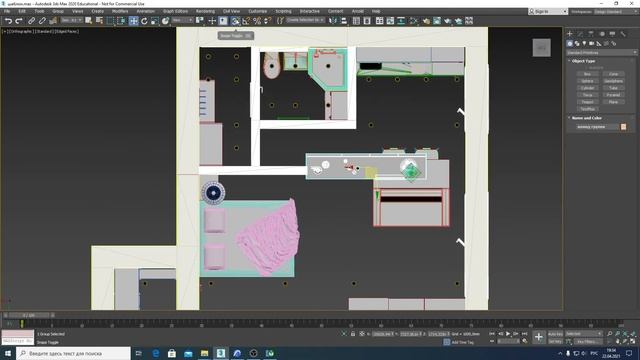The width and height of the screenshot is (640, 360).
Task: Activate the Select and Move tool
Action: 133,21
